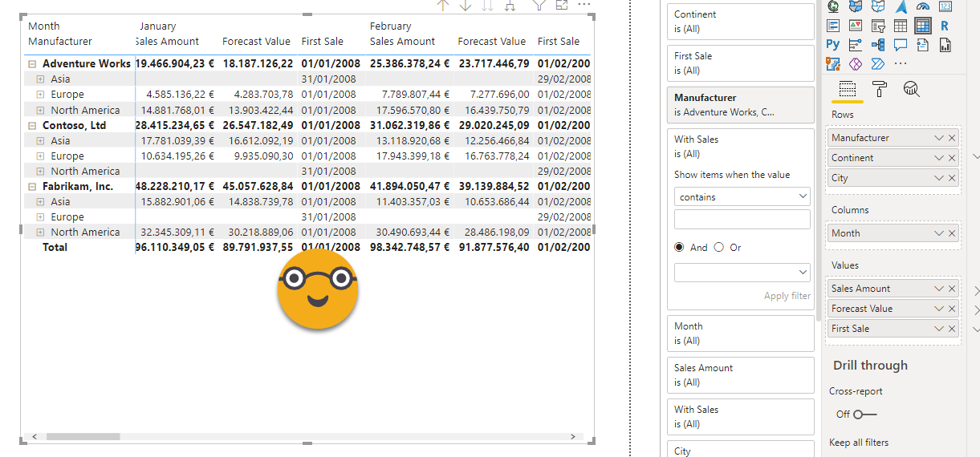Select the Decomposition tree visual icon

coord(878,45)
